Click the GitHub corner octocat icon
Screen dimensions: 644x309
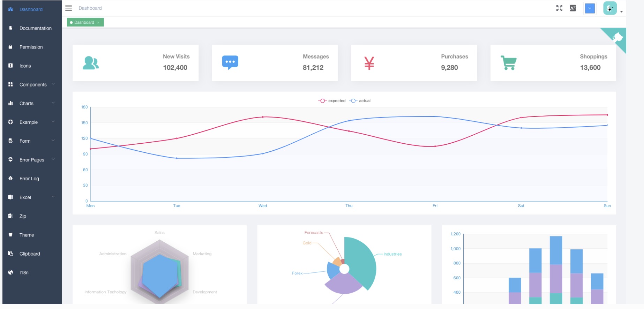click(x=617, y=37)
